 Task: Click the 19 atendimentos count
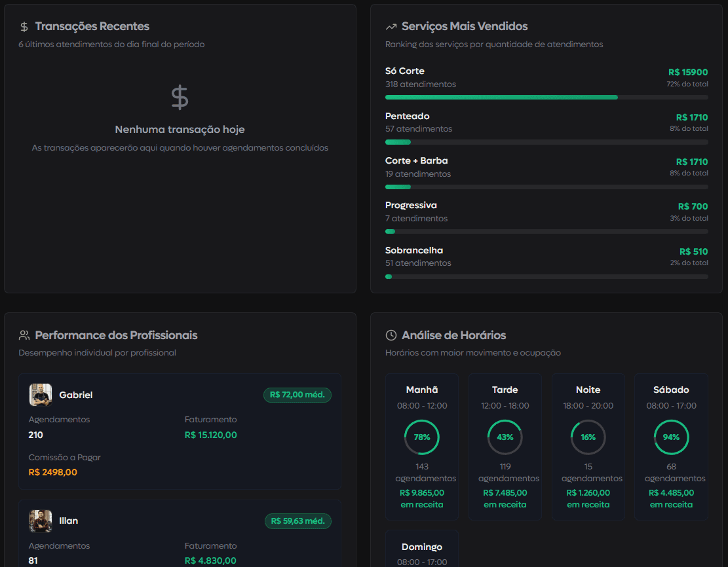[418, 174]
